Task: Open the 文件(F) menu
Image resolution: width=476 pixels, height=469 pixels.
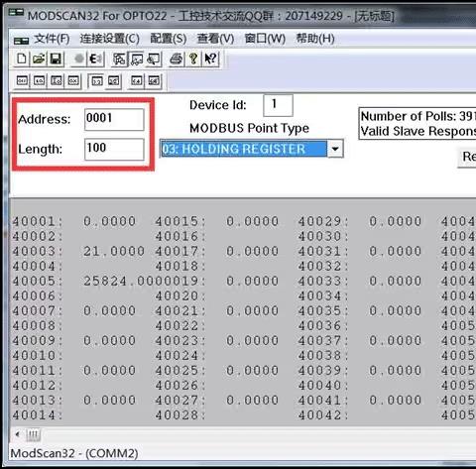Action: (52, 39)
